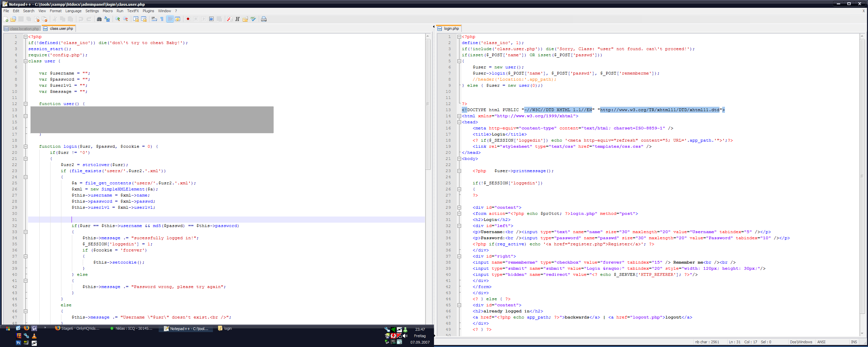Click the DOCTYPE line in login.php
The width and height of the screenshot is (868, 347).
593,110
